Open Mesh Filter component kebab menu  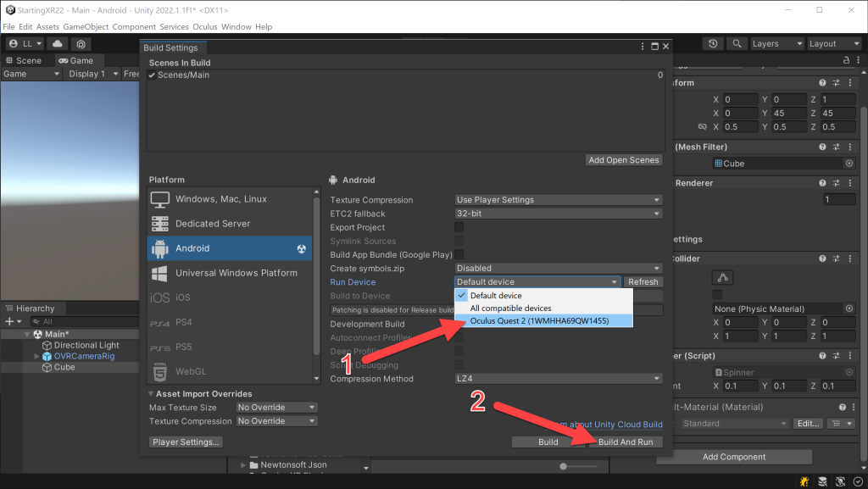(850, 147)
